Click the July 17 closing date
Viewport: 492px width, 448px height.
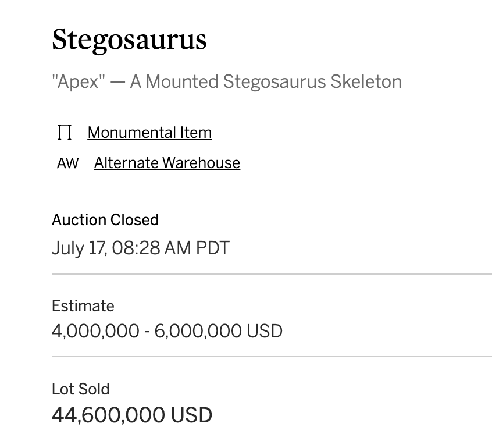point(79,248)
